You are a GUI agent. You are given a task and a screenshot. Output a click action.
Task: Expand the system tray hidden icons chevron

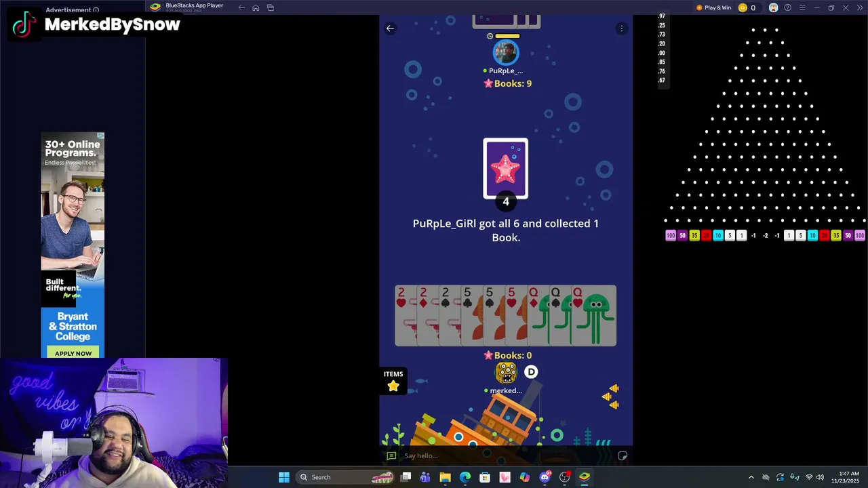coord(751,477)
